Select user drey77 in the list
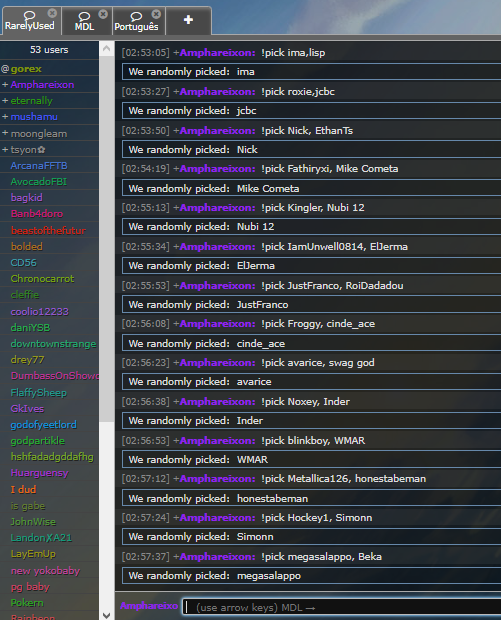This screenshot has width=501, height=620. 27,359
